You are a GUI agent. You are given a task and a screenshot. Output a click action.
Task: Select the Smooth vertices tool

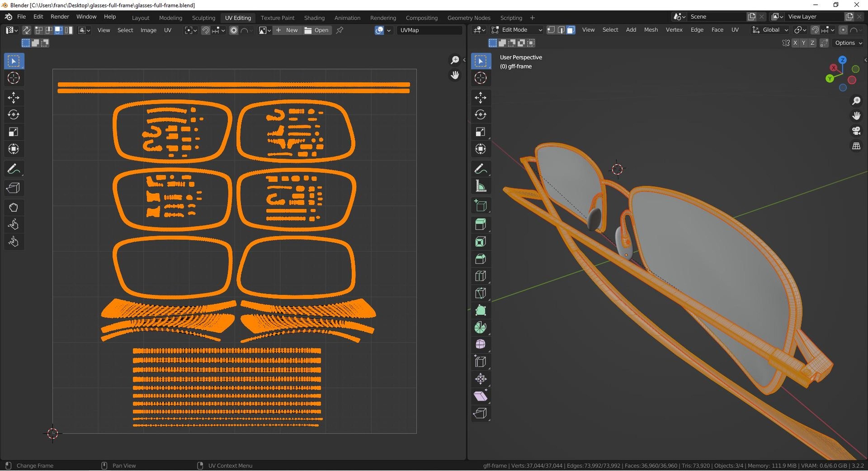click(481, 345)
